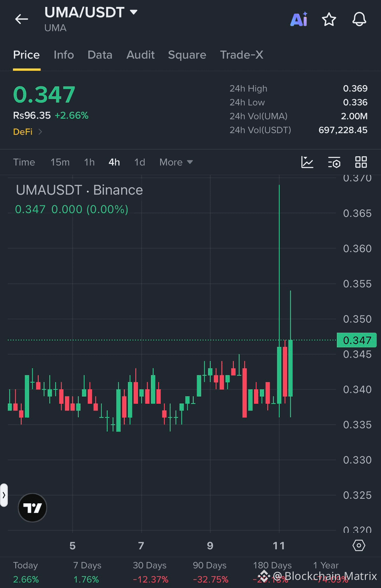The image size is (381, 588).
Task: Click the date label 7 on time axis
Action: [x=141, y=546]
